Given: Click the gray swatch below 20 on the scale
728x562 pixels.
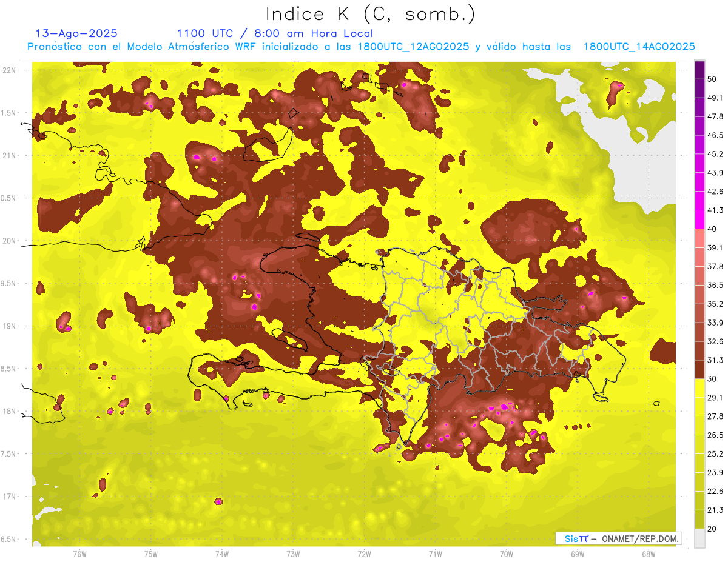Looking at the screenshot, I should point(699,538).
